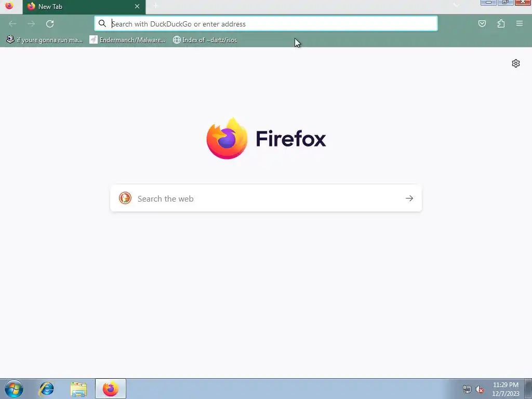Image resolution: width=532 pixels, height=399 pixels.
Task: Focus the DuckDuckGo address bar field
Action: coord(265,24)
